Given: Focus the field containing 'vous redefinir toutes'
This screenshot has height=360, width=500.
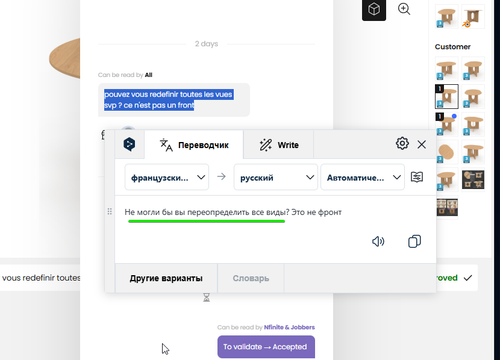Looking at the screenshot, I should click(40, 278).
